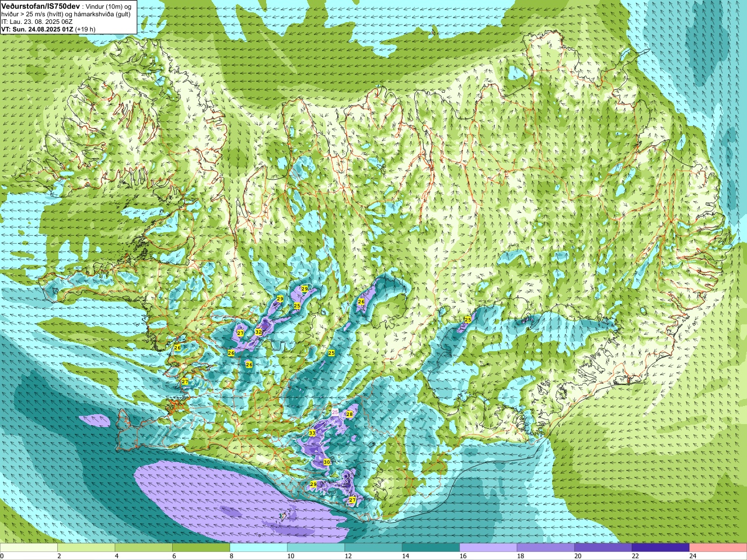
Task: Click the pink above-24 m/s legend swatch
Action: [x=718, y=548]
